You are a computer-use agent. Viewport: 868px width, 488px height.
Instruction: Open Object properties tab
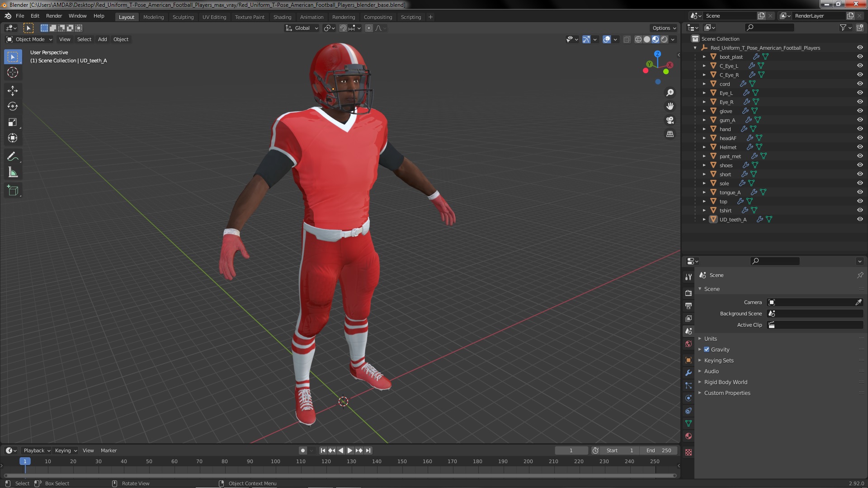pyautogui.click(x=689, y=360)
